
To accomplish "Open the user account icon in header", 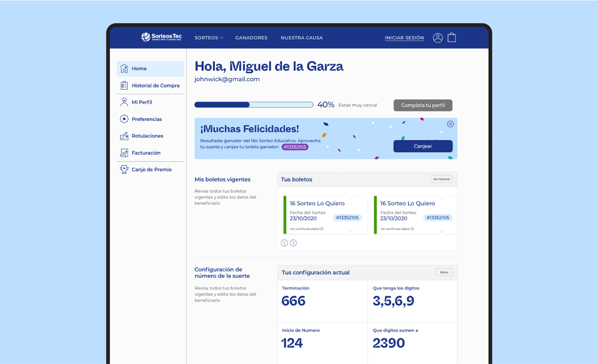I will pos(437,38).
